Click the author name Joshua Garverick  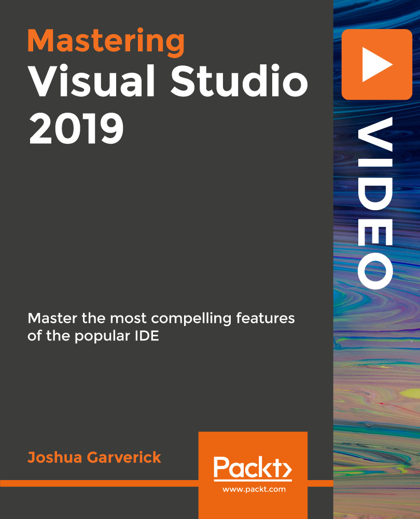pos(95,458)
